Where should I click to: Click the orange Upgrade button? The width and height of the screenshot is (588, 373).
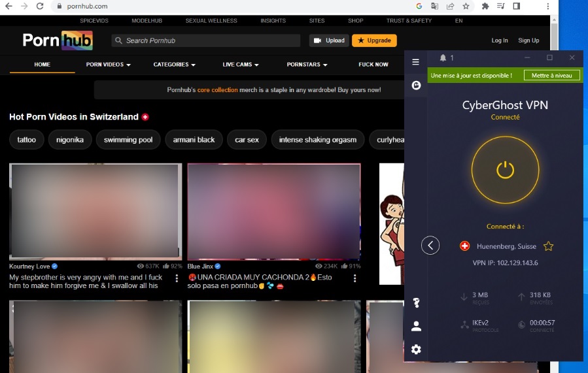pyautogui.click(x=374, y=41)
